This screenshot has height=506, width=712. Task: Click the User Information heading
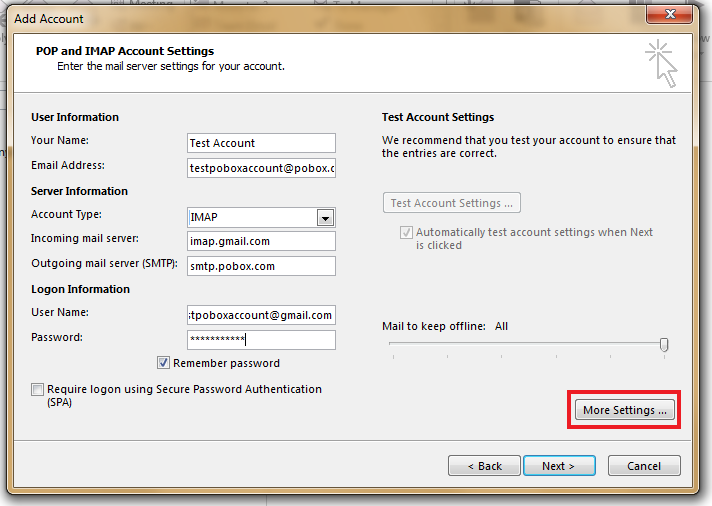(x=75, y=117)
